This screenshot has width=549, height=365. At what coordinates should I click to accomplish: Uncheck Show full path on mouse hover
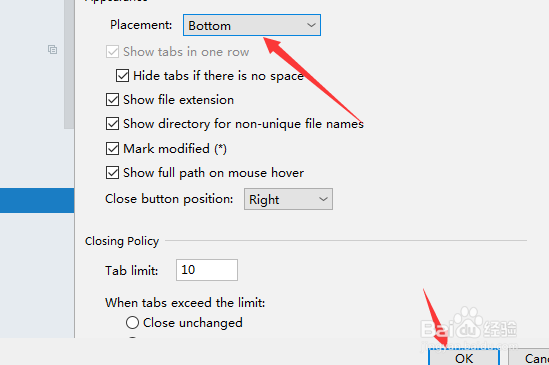(x=112, y=173)
